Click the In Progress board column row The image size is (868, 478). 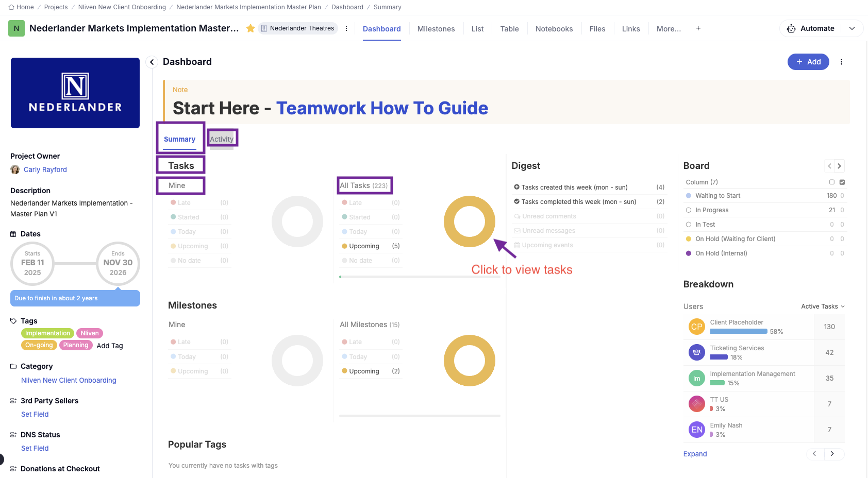pos(765,210)
